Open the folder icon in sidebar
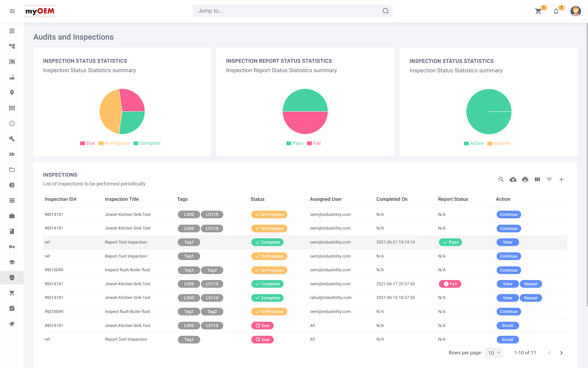 [x=12, y=170]
